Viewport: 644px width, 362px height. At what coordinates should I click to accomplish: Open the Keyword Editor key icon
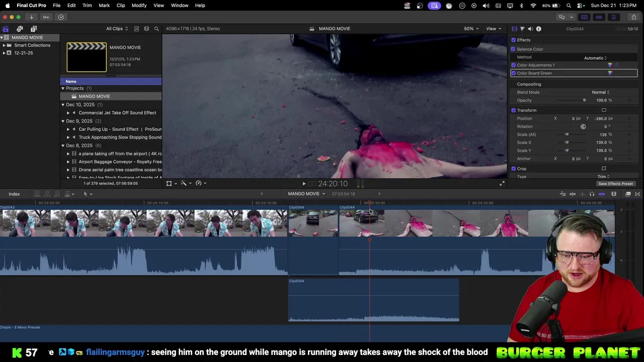pos(46,17)
